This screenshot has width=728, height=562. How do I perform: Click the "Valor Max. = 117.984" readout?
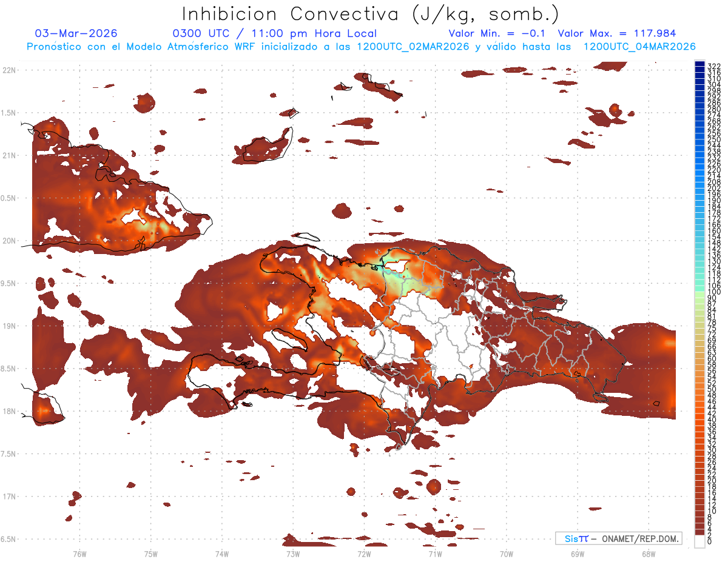click(x=616, y=33)
